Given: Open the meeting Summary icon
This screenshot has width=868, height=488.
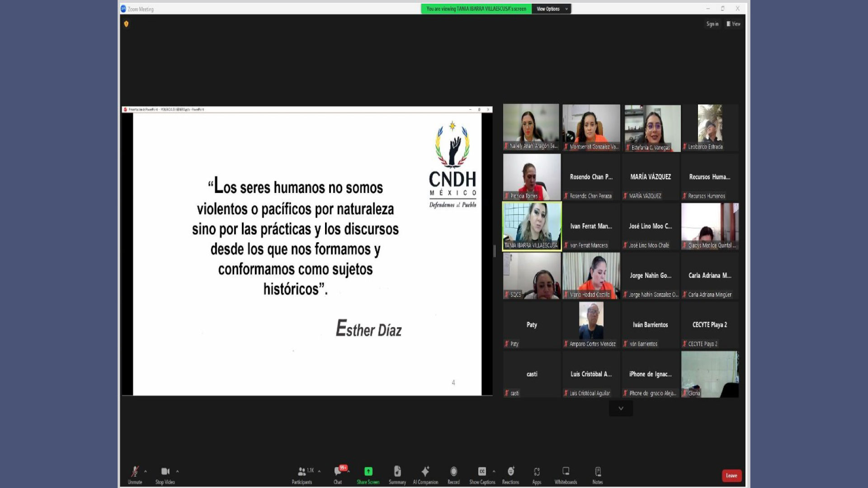Looking at the screenshot, I should pyautogui.click(x=397, y=472).
